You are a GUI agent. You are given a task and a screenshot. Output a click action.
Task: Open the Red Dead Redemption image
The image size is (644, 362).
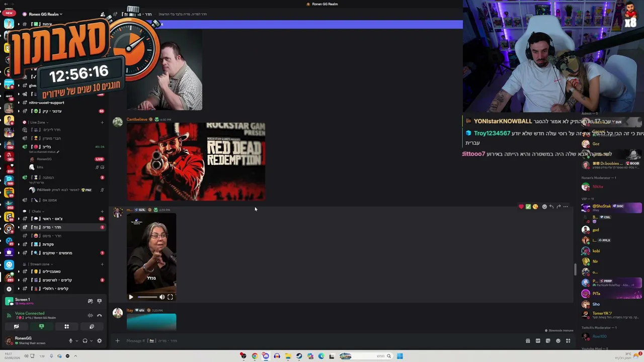(196, 161)
